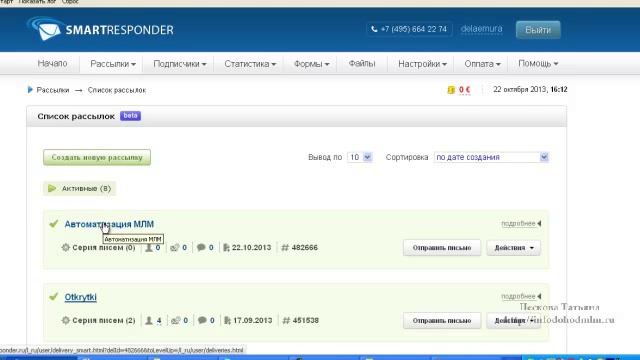Click green checkmark next to Автоматизация МЛМ
The width and height of the screenshot is (640, 360).
[x=53, y=224]
